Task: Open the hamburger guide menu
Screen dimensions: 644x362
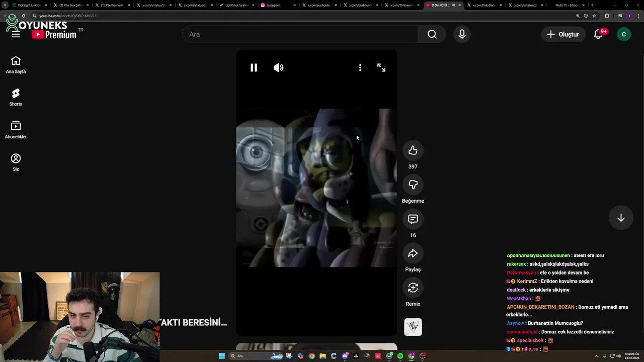Action: (16, 34)
